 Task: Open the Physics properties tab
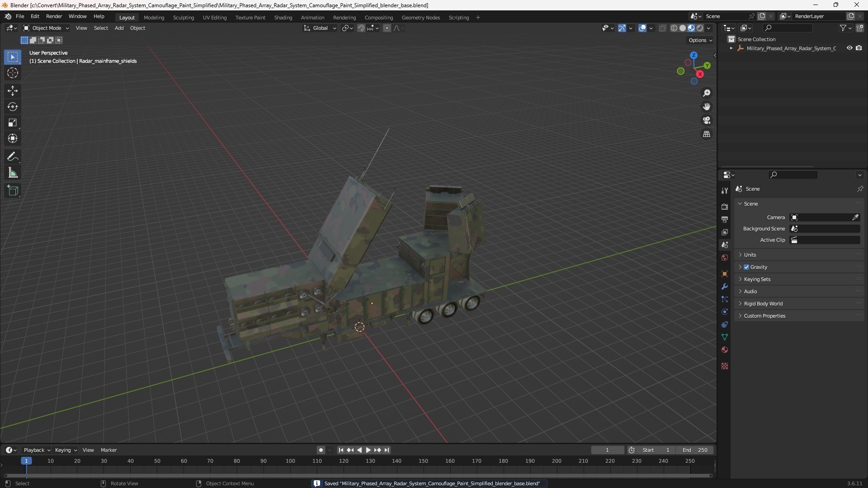point(725,312)
